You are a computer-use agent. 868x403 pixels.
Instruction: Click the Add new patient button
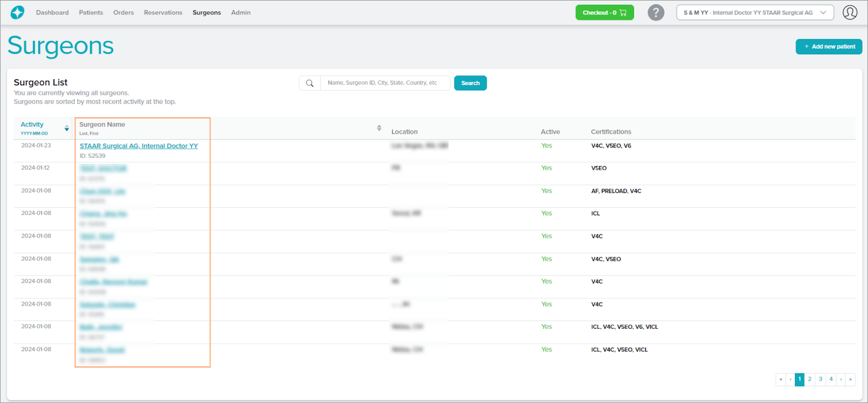(x=828, y=47)
